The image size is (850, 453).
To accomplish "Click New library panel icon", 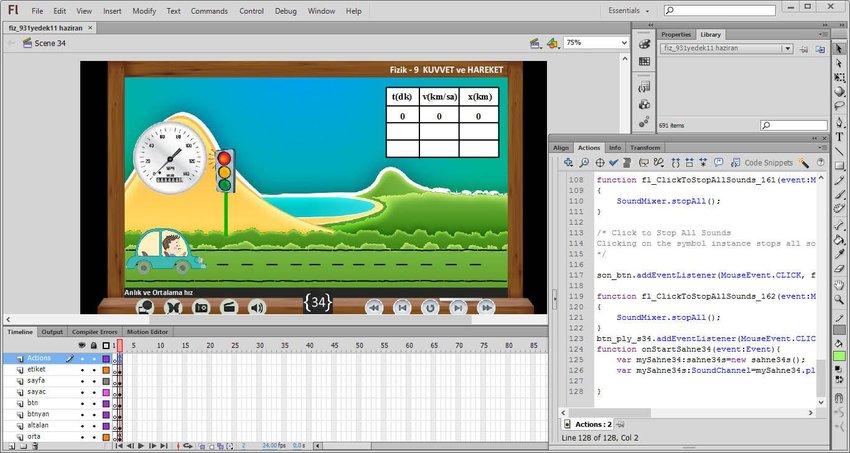I will (x=820, y=49).
